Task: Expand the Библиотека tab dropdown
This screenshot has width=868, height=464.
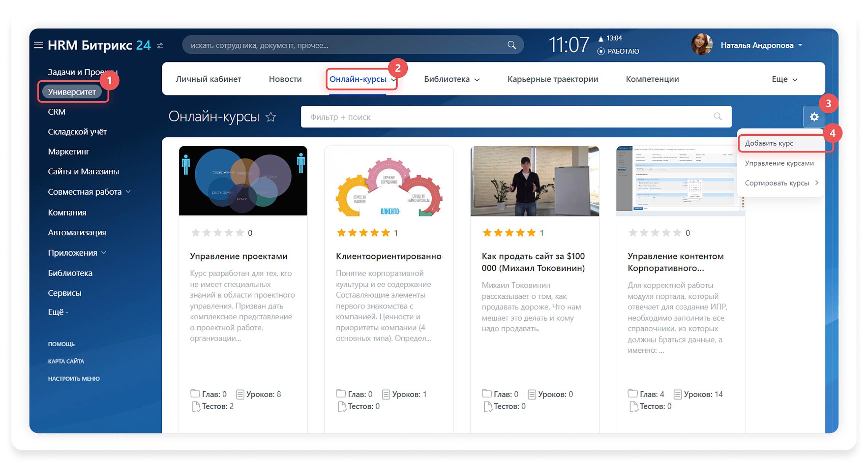Action: point(477,80)
